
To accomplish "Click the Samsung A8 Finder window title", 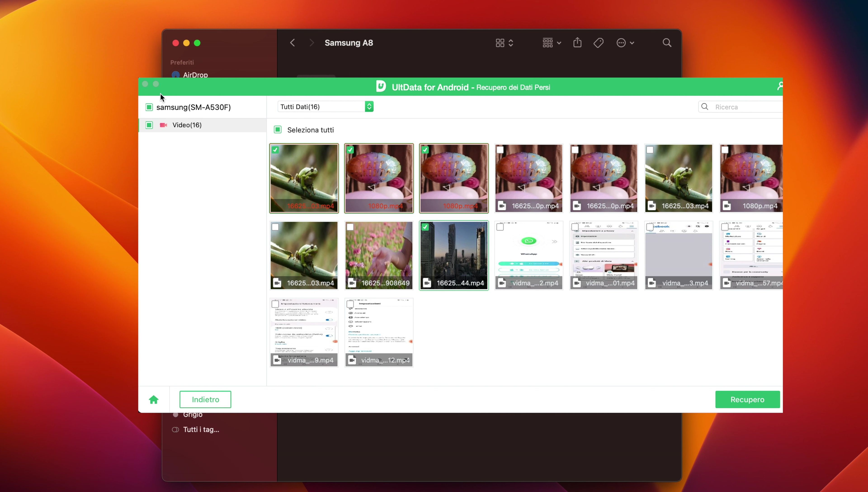I will point(349,43).
